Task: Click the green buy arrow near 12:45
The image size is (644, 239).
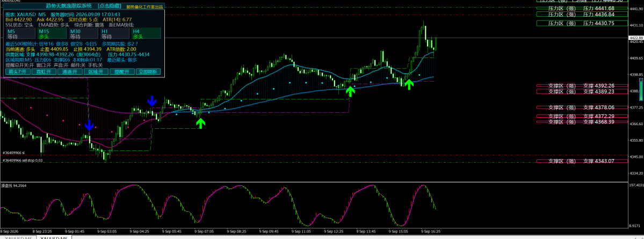Action: (350, 91)
